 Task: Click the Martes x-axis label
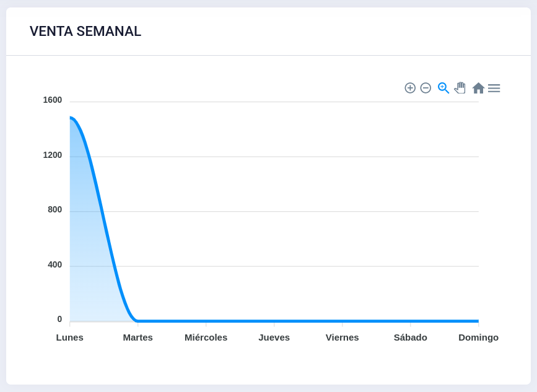pos(138,338)
